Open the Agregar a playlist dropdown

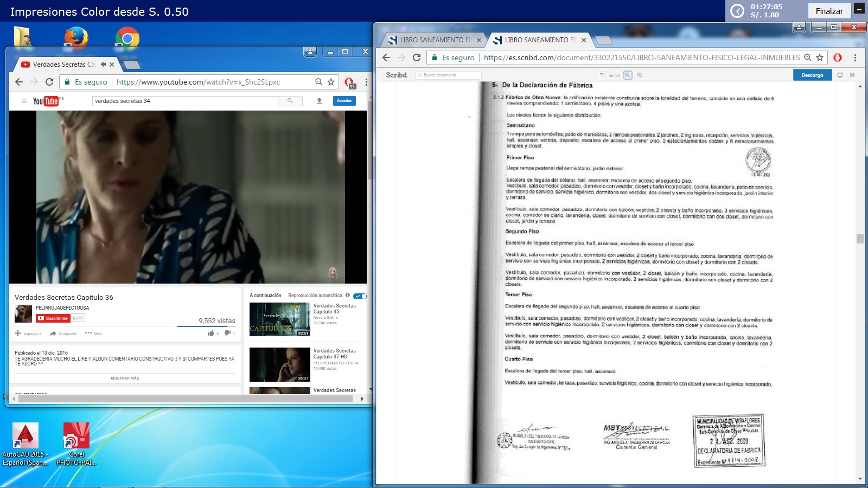(x=28, y=333)
